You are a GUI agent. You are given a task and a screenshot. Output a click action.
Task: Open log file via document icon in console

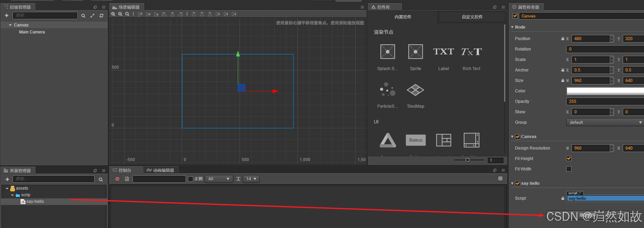coord(127,179)
